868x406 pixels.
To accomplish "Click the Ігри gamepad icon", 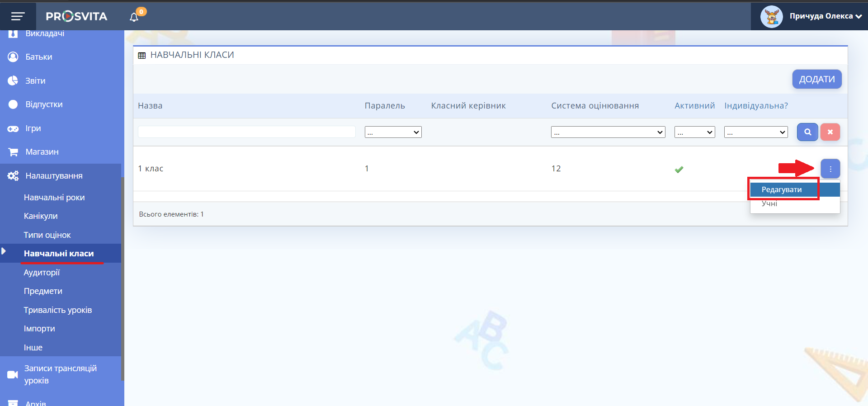I will click(13, 129).
